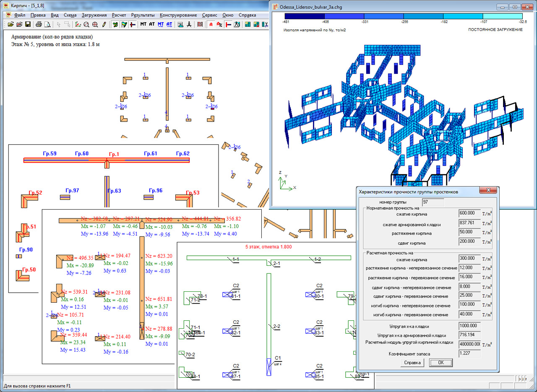This screenshot has width=537, height=392.
Task: Click the black MT toolbar icon
Action: tap(143, 24)
